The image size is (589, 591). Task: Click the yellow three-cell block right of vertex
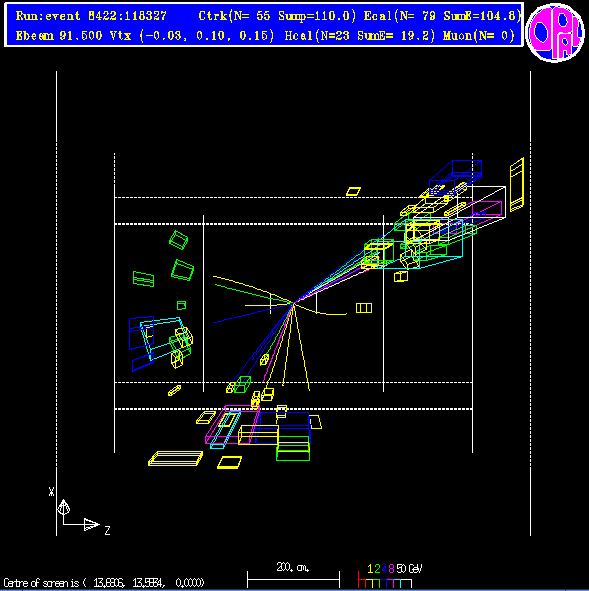click(x=364, y=308)
